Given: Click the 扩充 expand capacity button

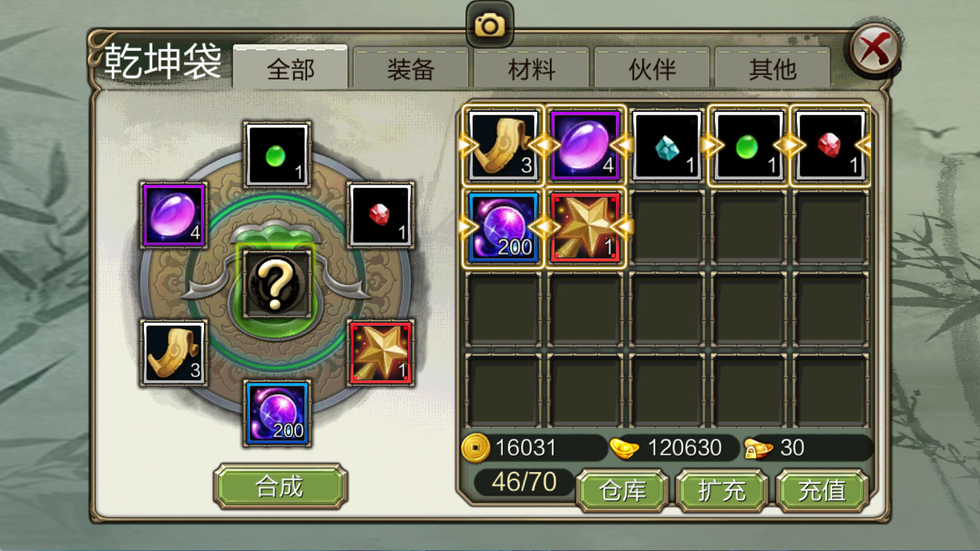Looking at the screenshot, I should (722, 490).
